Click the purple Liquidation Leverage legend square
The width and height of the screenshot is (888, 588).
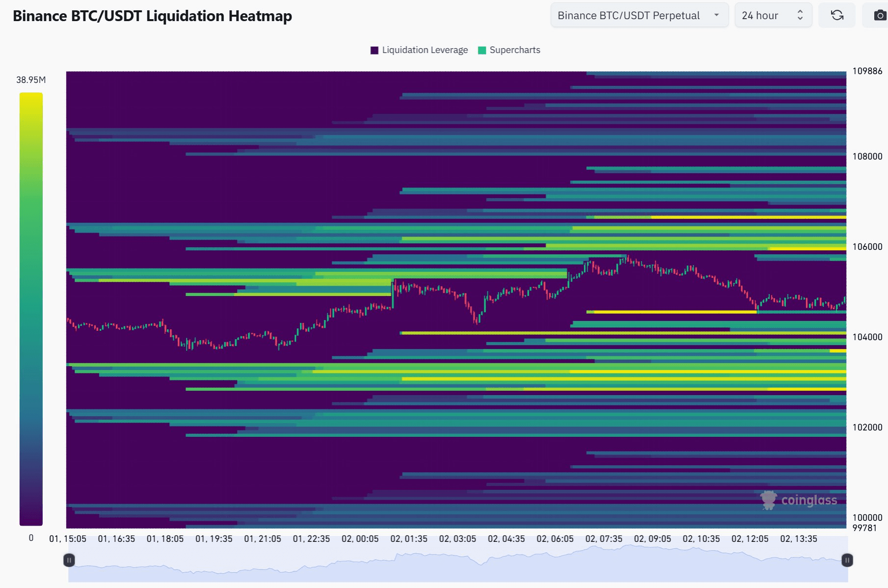[374, 50]
